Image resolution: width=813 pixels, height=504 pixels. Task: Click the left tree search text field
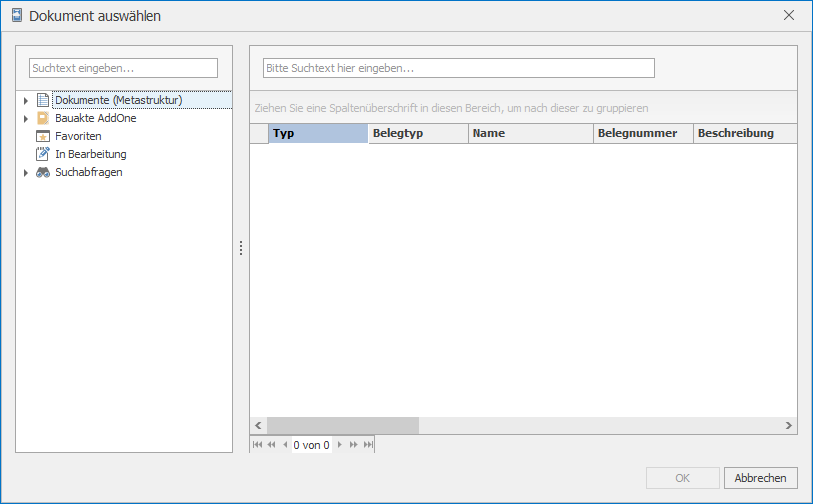click(123, 68)
